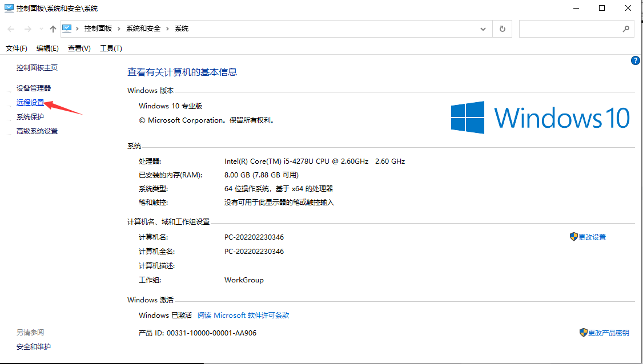
Task: Open 系统保护 link
Action: (x=30, y=117)
